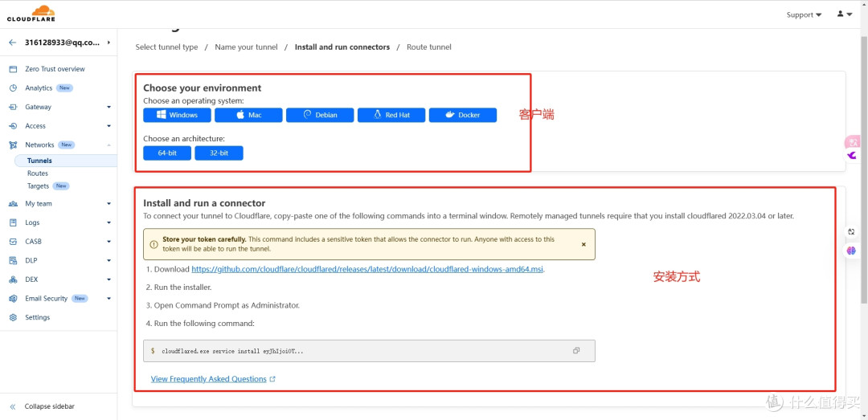Click the Collapse sidebar double-arrow icon
This screenshot has width=868, height=420.
(14, 406)
